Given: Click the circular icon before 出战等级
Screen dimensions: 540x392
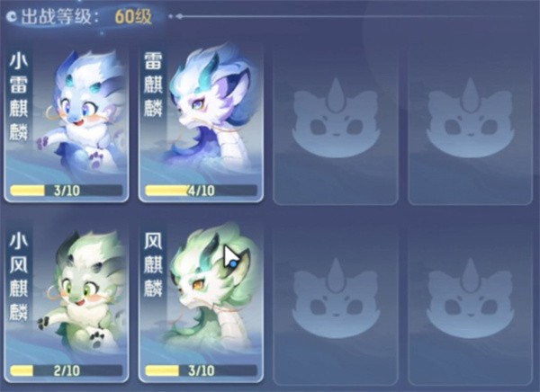Looking at the screenshot, I should click(13, 16).
